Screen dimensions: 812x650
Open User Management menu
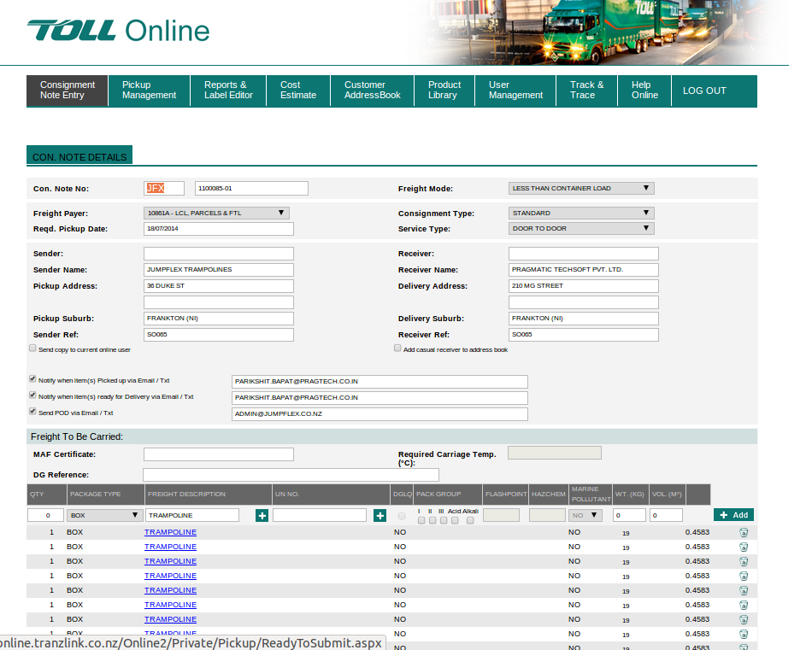coord(515,91)
